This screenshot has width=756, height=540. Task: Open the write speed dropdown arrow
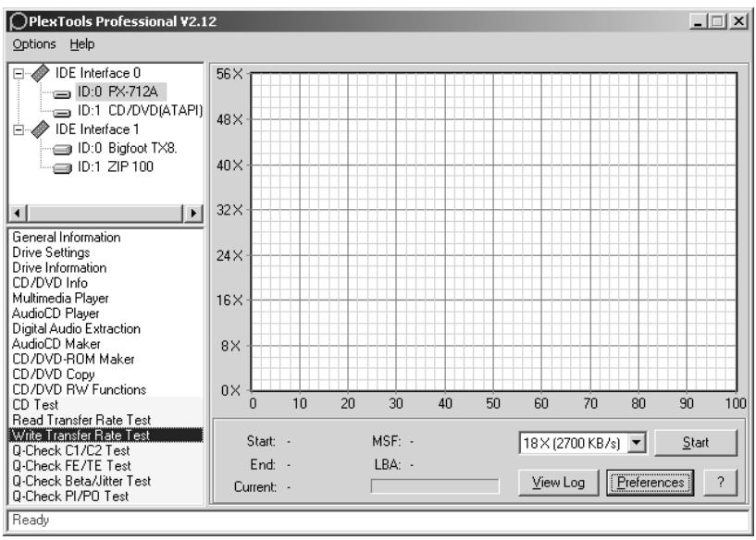pyautogui.click(x=637, y=442)
